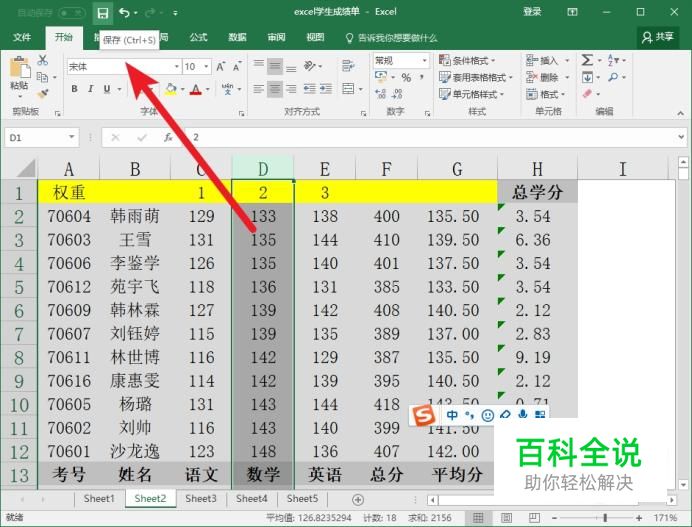Click the Share button
Image resolution: width=692 pixels, height=527 pixels.
coord(658,37)
